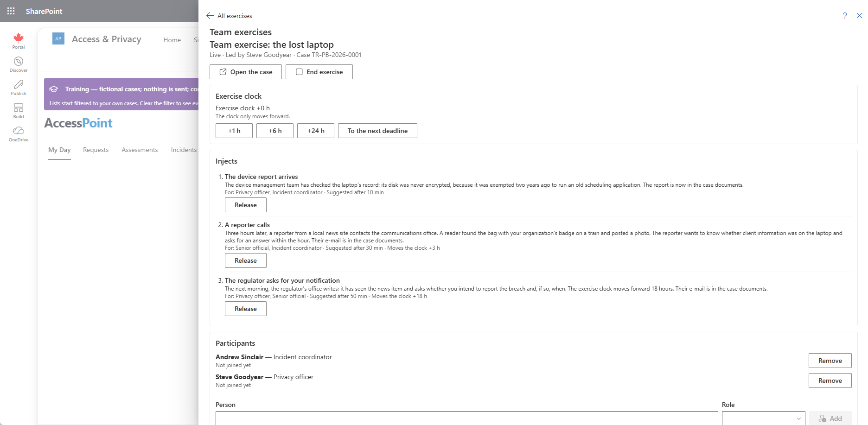The width and height of the screenshot is (868, 425).
Task: Release the regulator notification inject
Action: click(x=246, y=309)
